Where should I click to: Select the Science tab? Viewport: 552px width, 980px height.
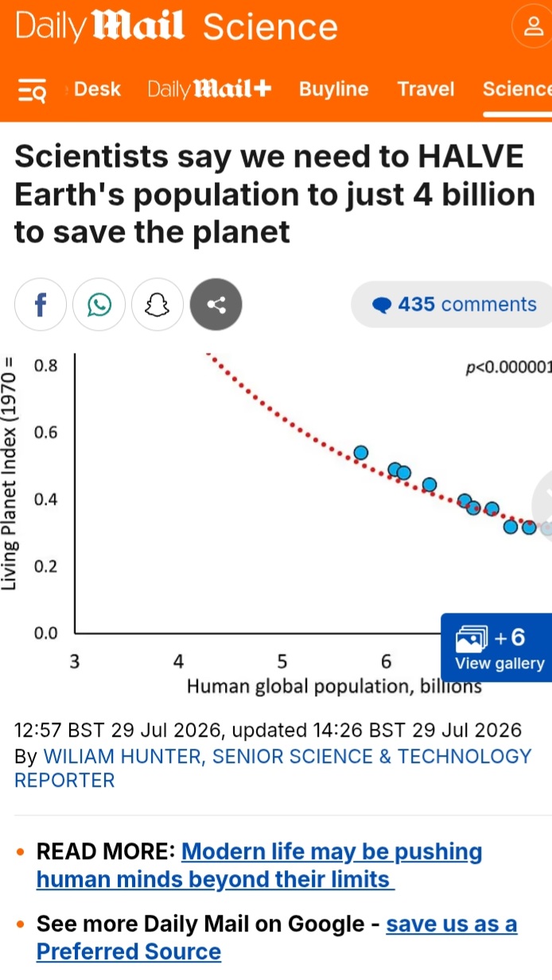[x=517, y=89]
